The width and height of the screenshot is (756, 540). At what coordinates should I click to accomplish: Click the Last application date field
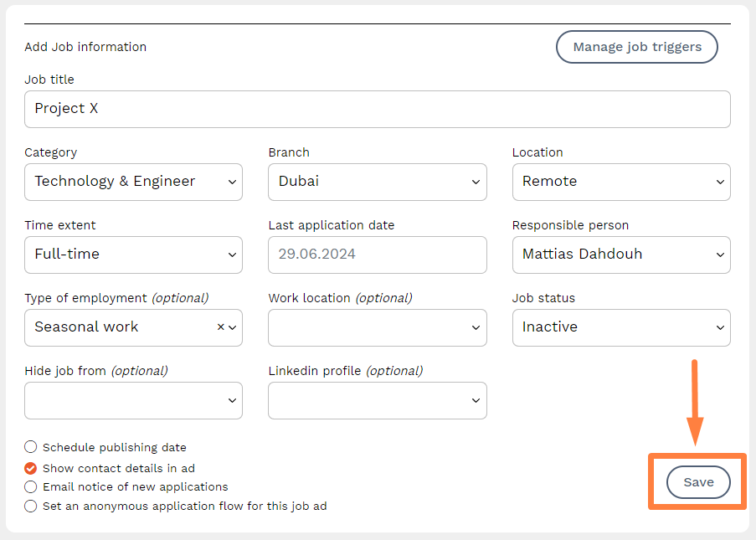(x=377, y=255)
